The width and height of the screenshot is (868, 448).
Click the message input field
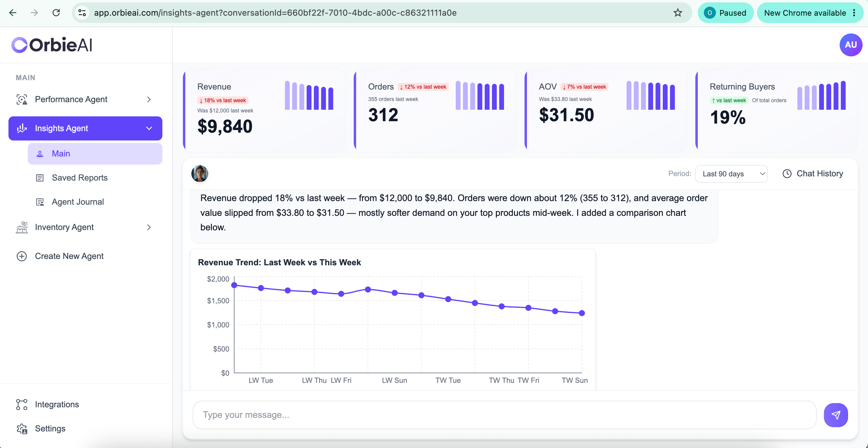(x=504, y=415)
